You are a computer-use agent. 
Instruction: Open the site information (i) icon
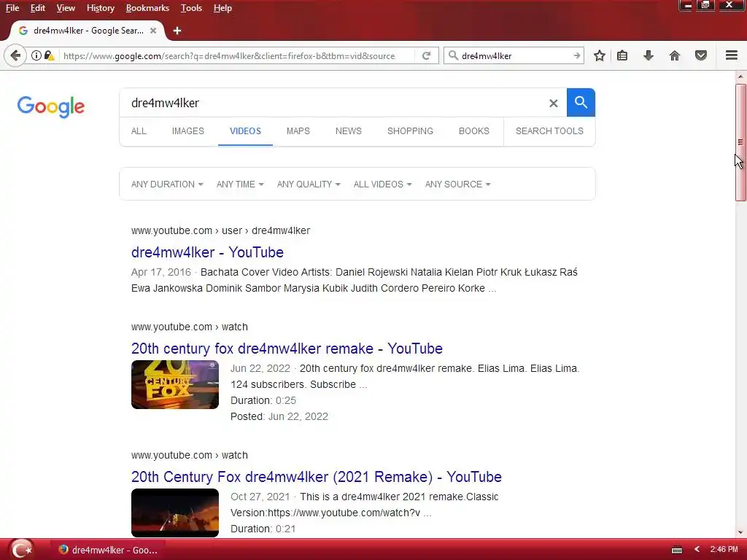pyautogui.click(x=36, y=55)
